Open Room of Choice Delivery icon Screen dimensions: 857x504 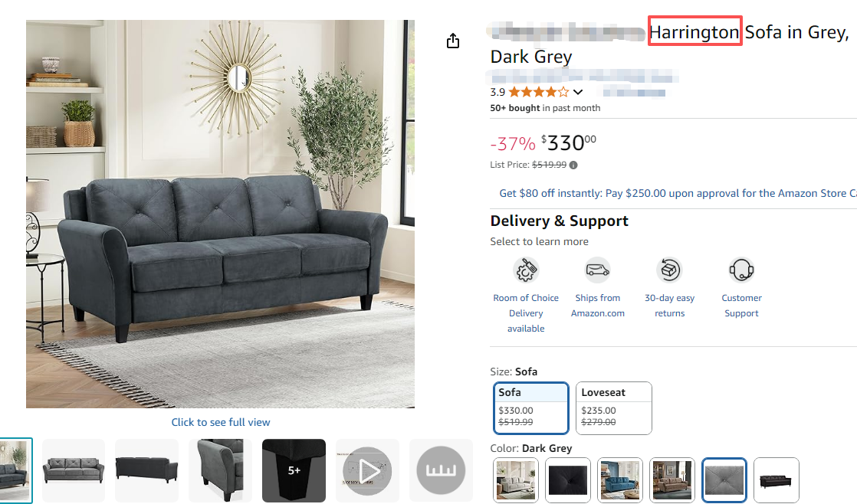[526, 270]
